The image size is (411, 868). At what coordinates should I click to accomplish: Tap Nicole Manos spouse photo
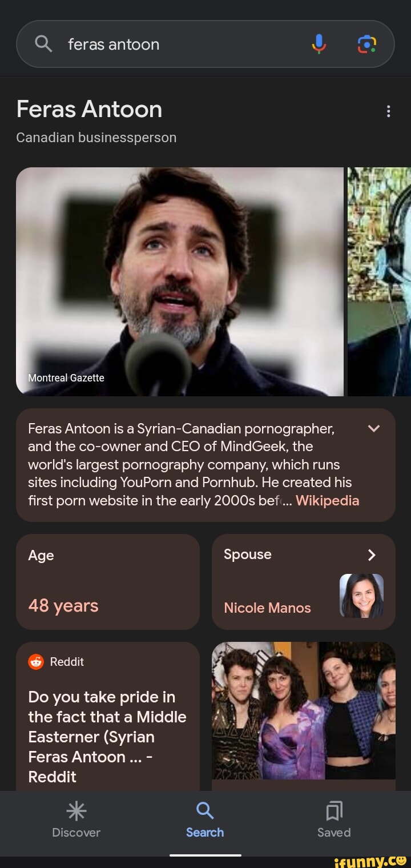362,596
